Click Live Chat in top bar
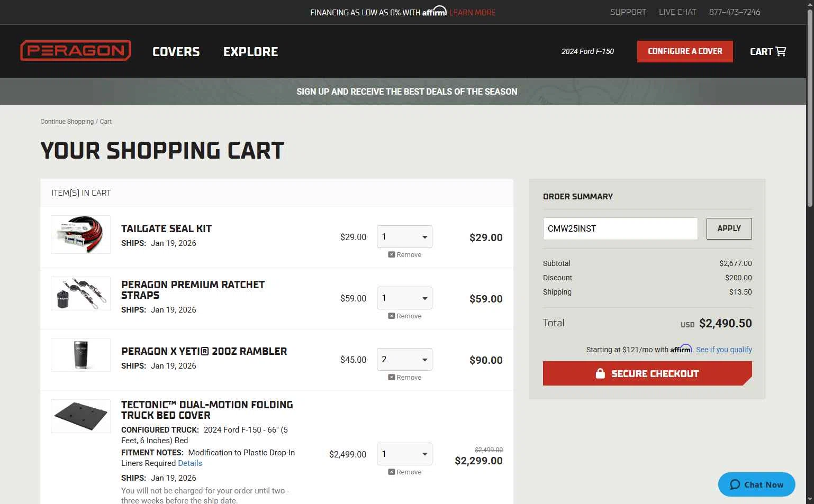The image size is (814, 504). click(x=677, y=12)
